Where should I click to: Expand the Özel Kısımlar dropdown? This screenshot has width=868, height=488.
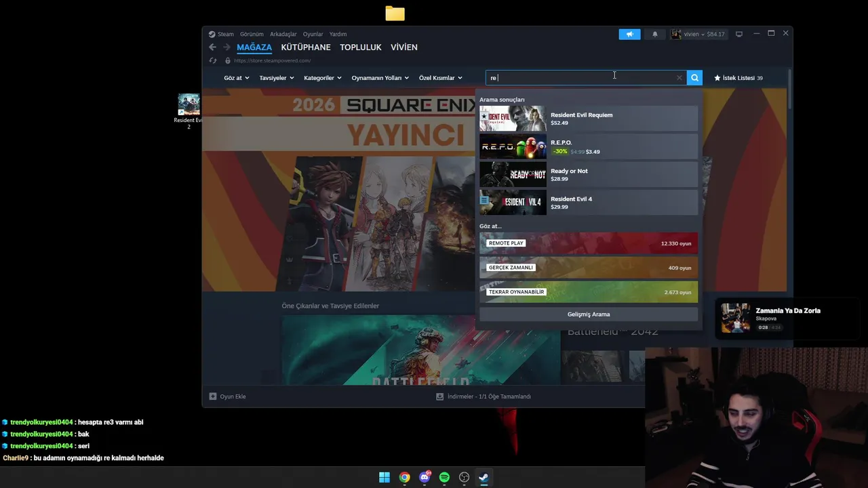[x=440, y=78]
